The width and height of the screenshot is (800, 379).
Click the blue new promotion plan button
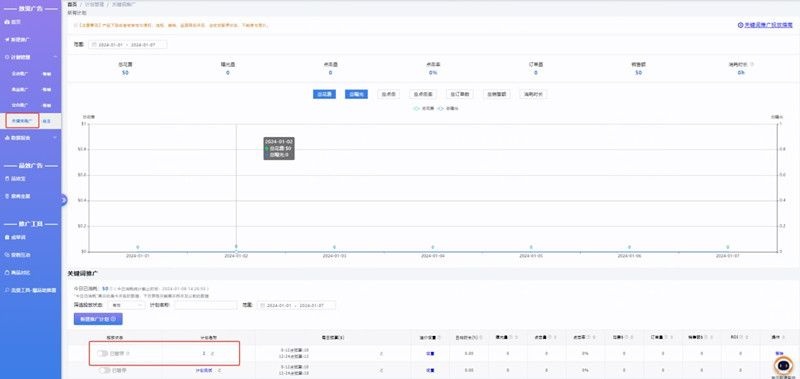pyautogui.click(x=98, y=319)
